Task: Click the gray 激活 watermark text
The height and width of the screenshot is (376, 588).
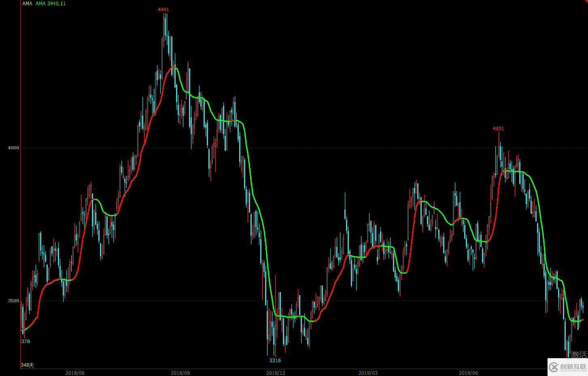Action: pos(579,355)
